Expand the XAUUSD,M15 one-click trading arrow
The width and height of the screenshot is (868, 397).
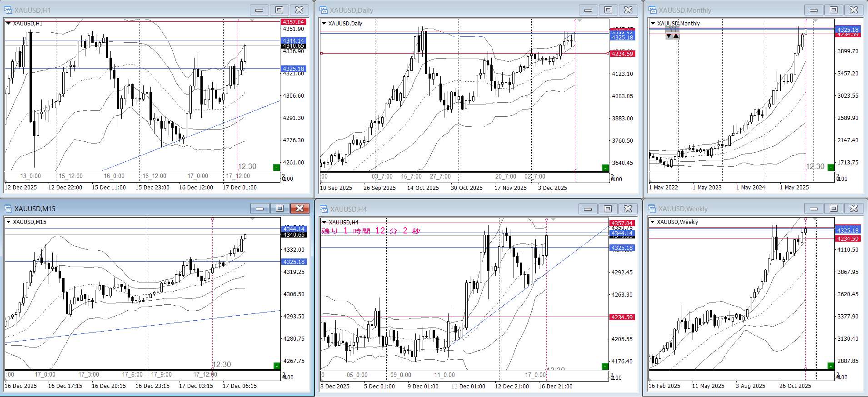coord(8,222)
